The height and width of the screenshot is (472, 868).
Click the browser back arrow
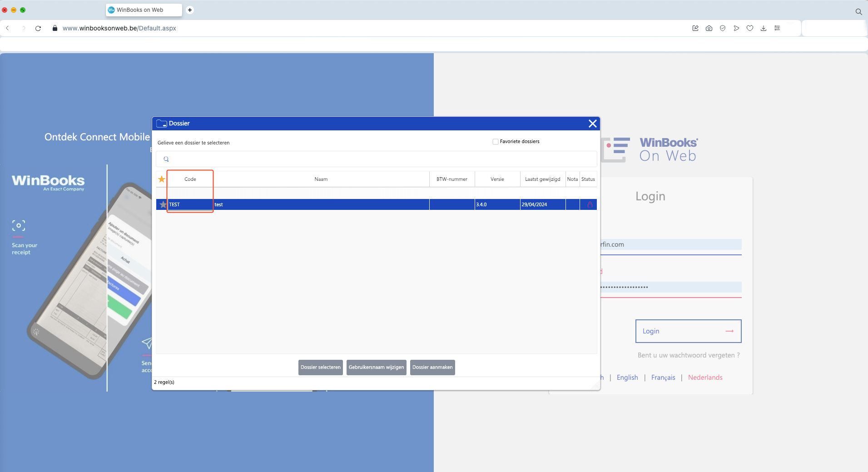[8, 28]
